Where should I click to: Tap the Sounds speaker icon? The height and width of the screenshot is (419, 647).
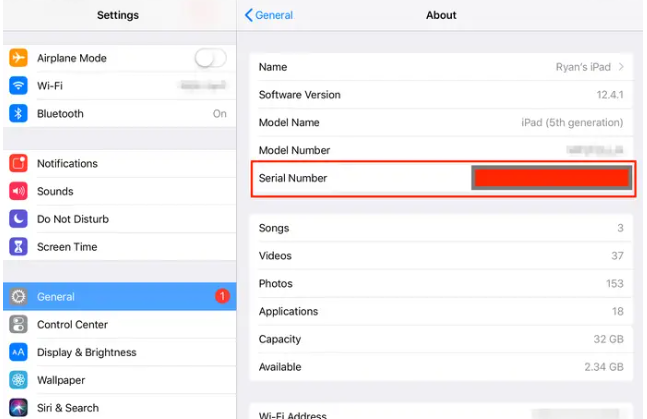(x=18, y=191)
